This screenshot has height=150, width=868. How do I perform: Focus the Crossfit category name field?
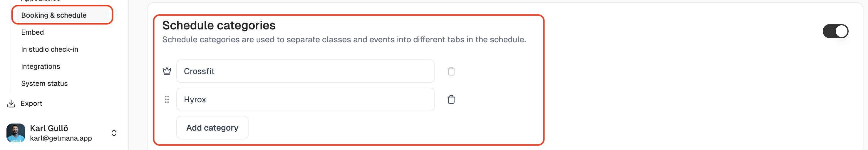tap(305, 71)
